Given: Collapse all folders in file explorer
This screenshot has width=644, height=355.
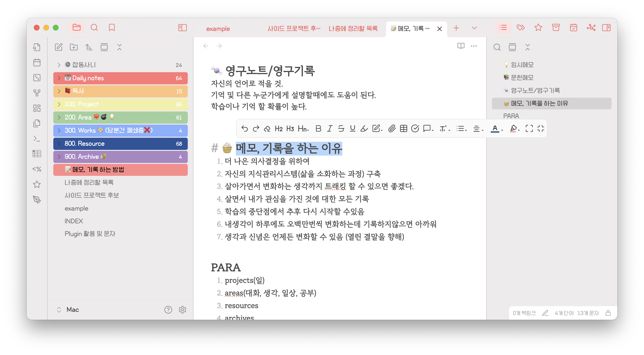Looking at the screenshot, I should tap(119, 47).
